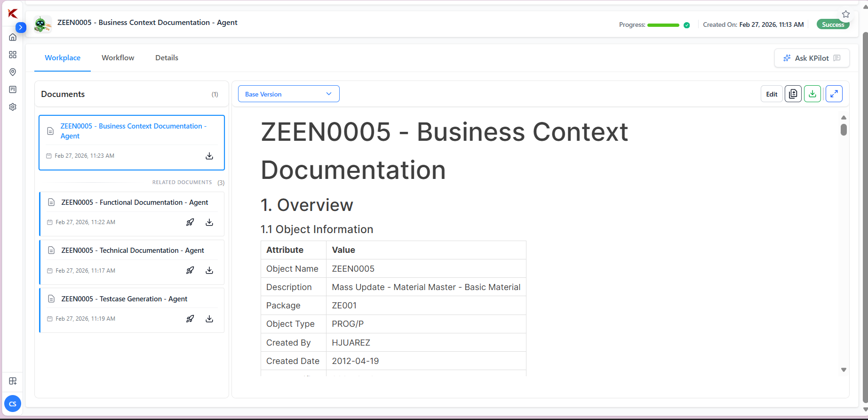Viewport: 868px width, 420px height.
Task: Click the document copy icon beside Edit
Action: click(793, 94)
